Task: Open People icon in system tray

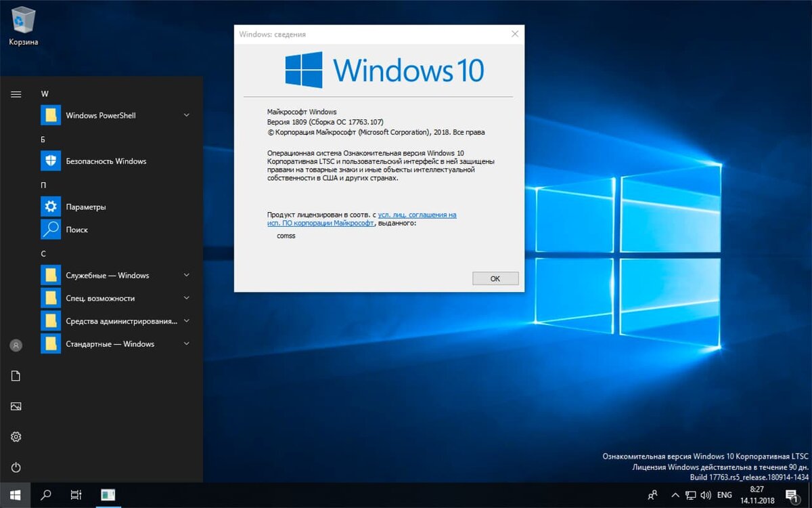Action: 653,495
